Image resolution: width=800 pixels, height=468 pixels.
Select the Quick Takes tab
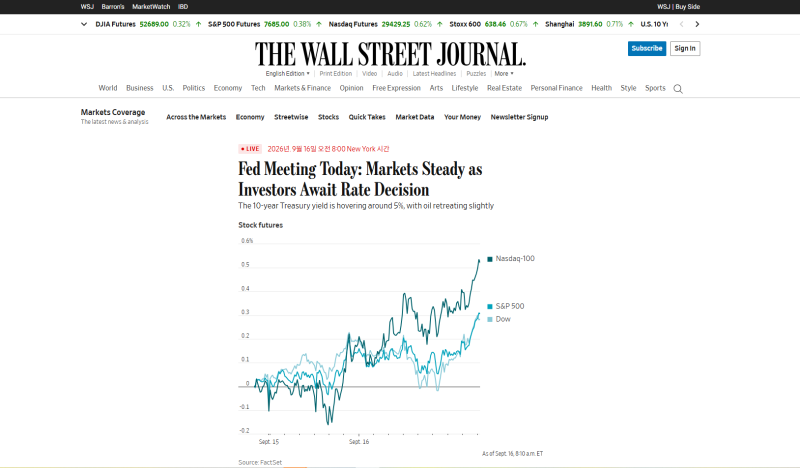[367, 117]
